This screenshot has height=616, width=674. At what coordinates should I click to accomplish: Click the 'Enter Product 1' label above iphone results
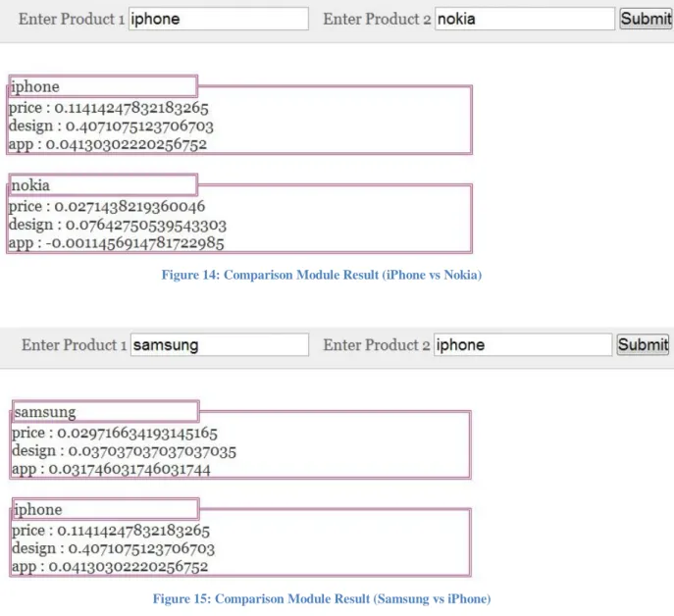tap(72, 19)
